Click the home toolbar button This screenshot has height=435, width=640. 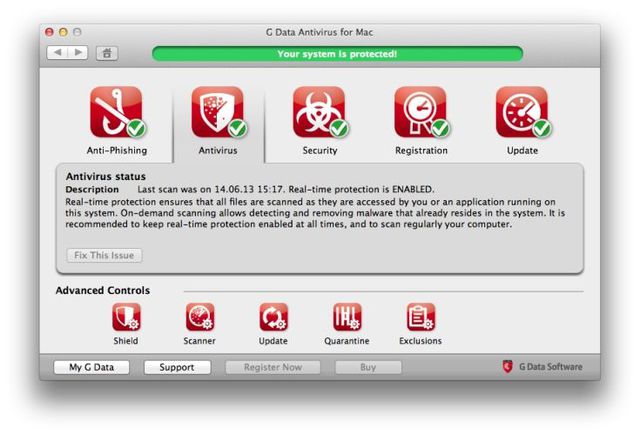tap(107, 53)
